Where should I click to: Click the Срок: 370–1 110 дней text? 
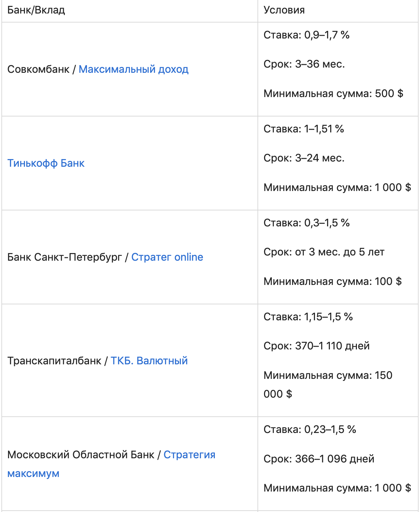coord(316,346)
